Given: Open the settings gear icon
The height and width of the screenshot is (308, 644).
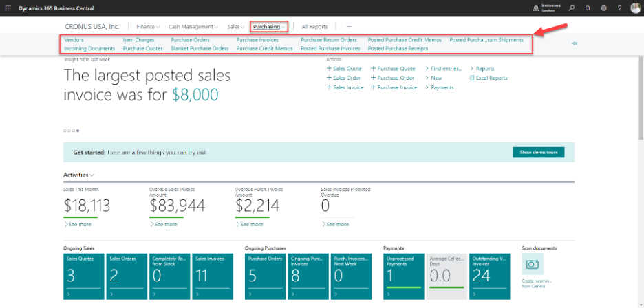Looking at the screenshot, I should click(603, 8).
